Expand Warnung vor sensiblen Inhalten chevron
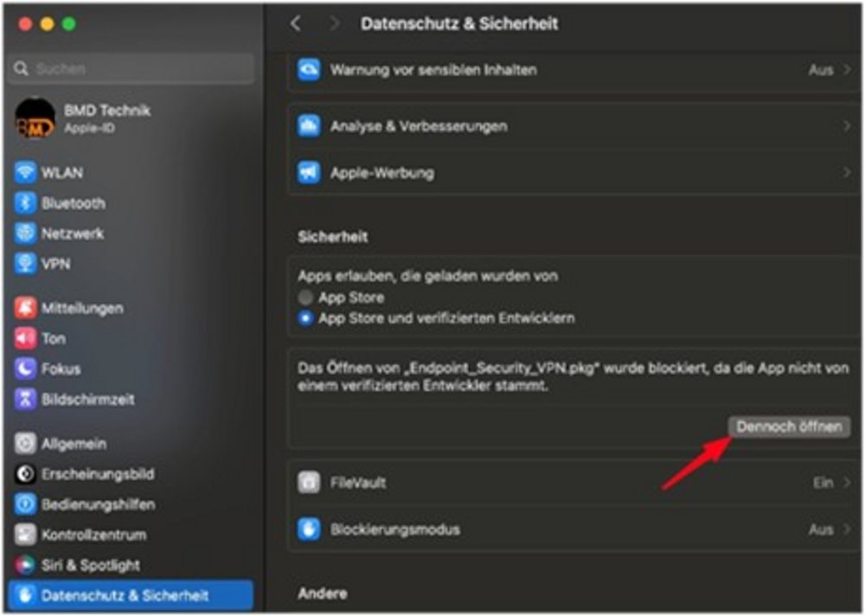The image size is (865, 616). [x=847, y=70]
